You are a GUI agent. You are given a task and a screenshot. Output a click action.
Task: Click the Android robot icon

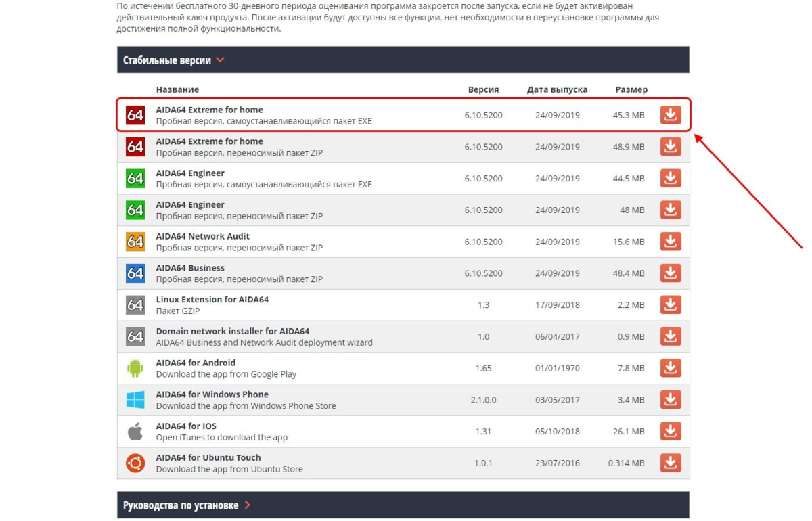pos(135,368)
